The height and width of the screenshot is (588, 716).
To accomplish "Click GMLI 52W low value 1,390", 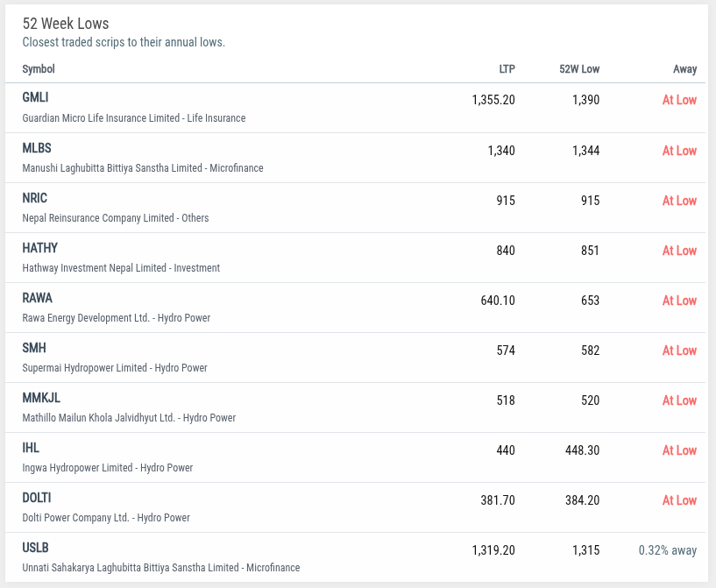I will click(586, 100).
